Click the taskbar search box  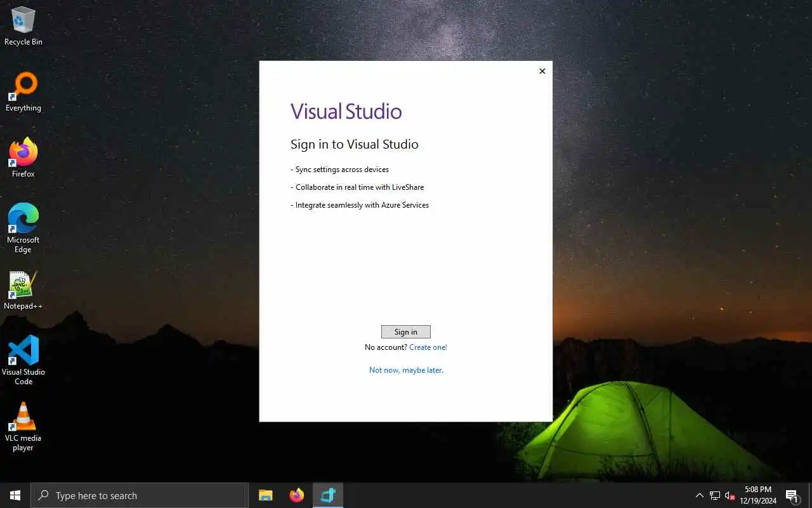[x=140, y=495]
